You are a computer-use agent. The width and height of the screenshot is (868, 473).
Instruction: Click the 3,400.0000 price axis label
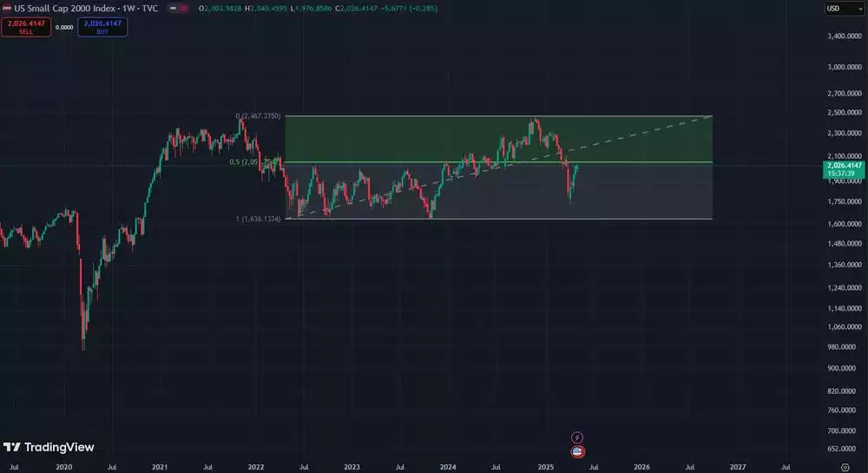[x=845, y=36]
